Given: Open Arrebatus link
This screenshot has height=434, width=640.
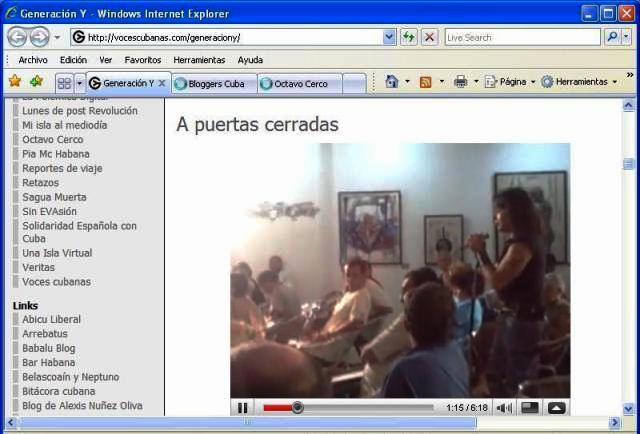Looking at the screenshot, I should (x=45, y=334).
